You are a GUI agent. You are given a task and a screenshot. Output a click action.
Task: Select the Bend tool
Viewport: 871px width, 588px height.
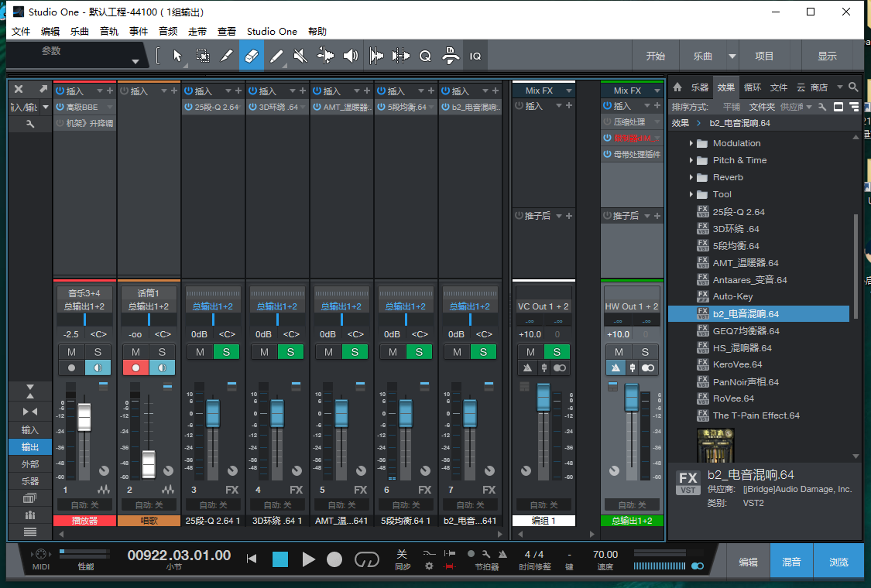325,56
